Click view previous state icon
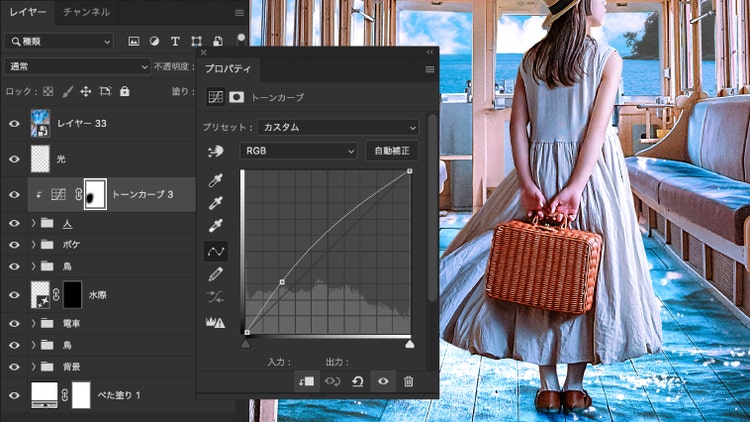Image resolution: width=750 pixels, height=422 pixels. [x=332, y=381]
